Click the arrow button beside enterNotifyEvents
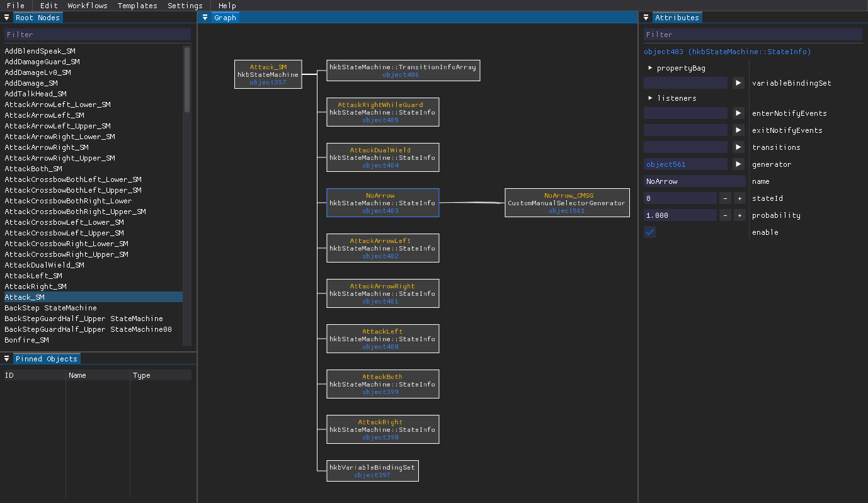Screen dimensions: 868x503 pyautogui.click(x=738, y=113)
